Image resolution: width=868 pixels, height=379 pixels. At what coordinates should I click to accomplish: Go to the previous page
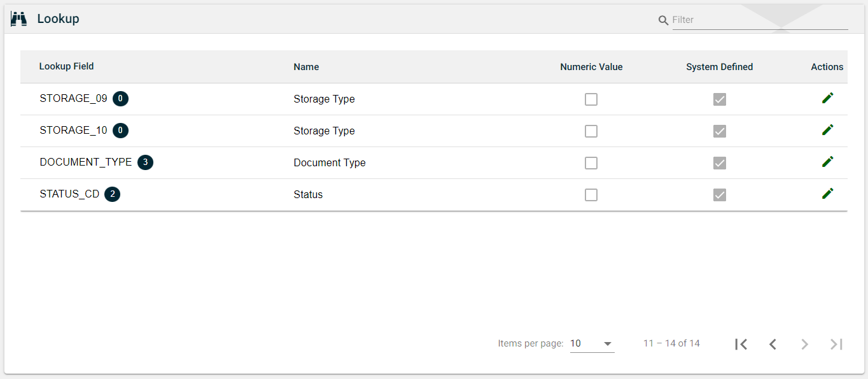pos(773,344)
